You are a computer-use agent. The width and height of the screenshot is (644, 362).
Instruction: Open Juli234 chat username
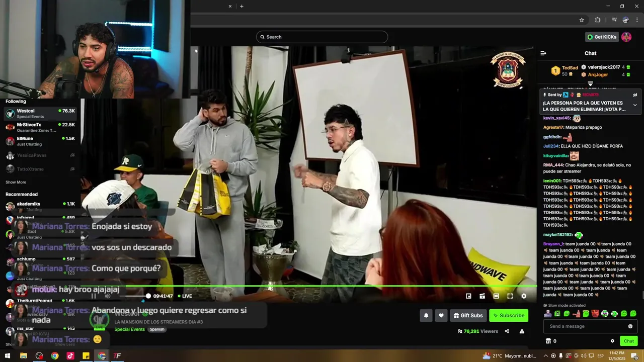(551, 146)
